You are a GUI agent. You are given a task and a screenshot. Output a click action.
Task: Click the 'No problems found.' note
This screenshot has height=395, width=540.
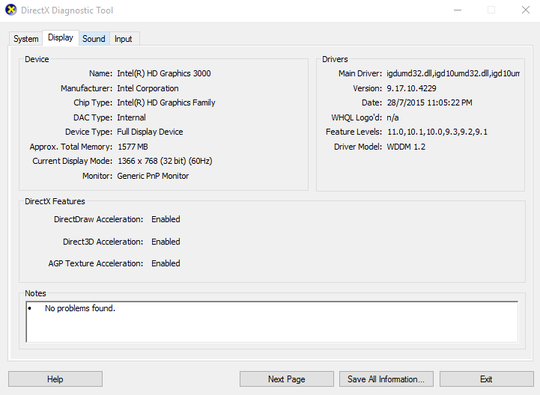(80, 308)
